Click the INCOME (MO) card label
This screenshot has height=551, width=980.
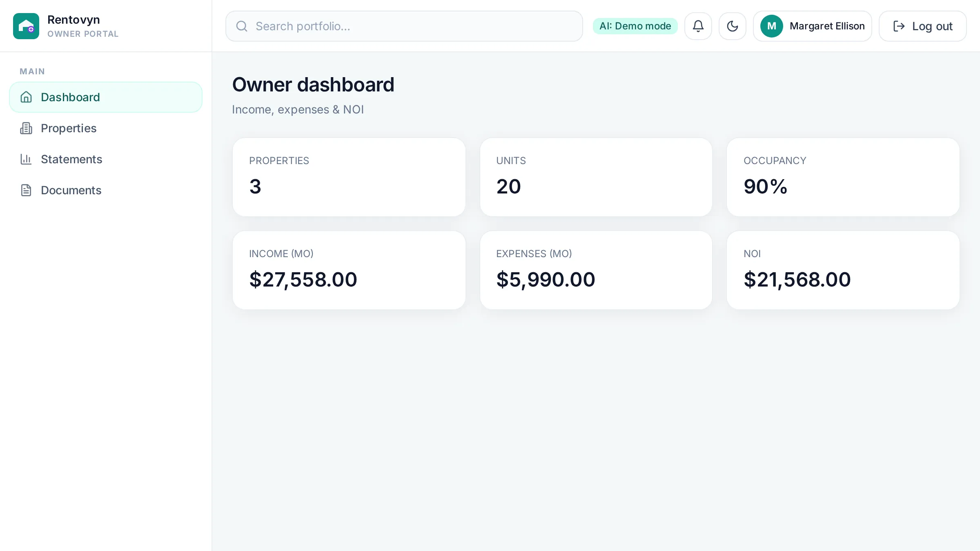point(281,253)
